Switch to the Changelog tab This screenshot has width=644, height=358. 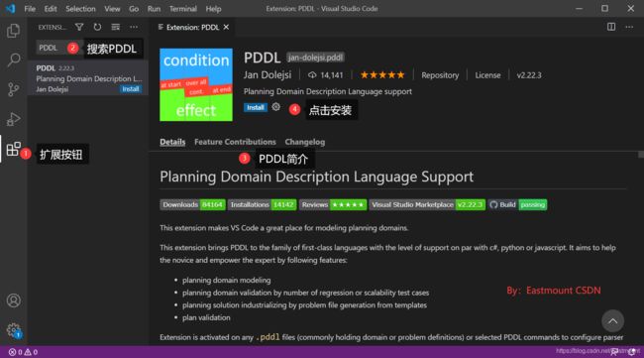[x=305, y=142]
